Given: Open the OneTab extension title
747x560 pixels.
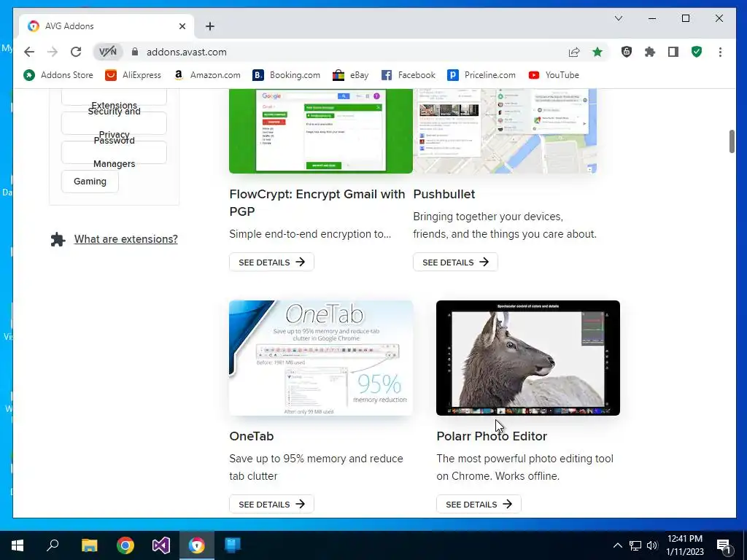Looking at the screenshot, I should [x=252, y=436].
